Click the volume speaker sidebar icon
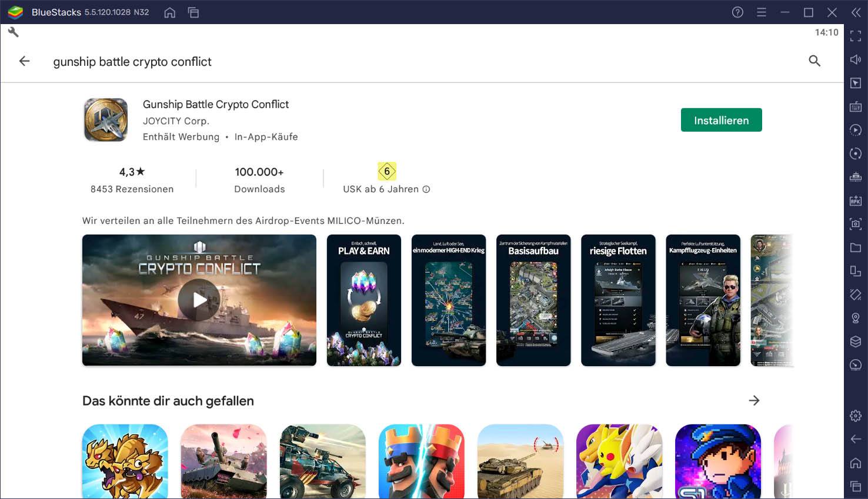The image size is (868, 499). click(x=856, y=59)
